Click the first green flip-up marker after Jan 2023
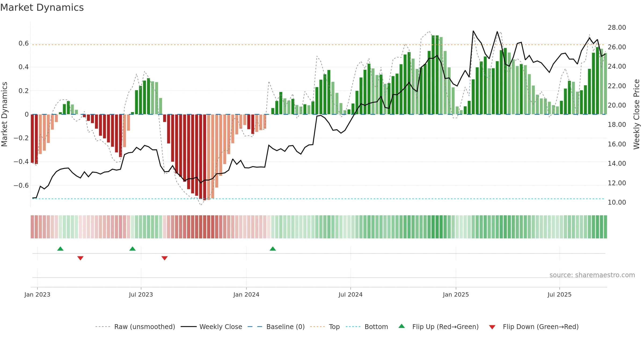Viewport: 644px width, 362px height. point(60,249)
